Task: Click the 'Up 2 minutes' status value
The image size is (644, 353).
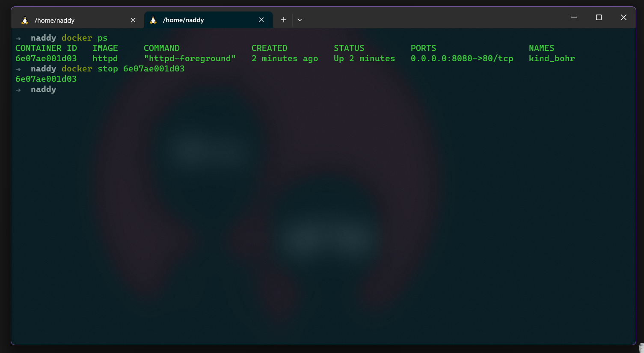Action: (x=365, y=59)
